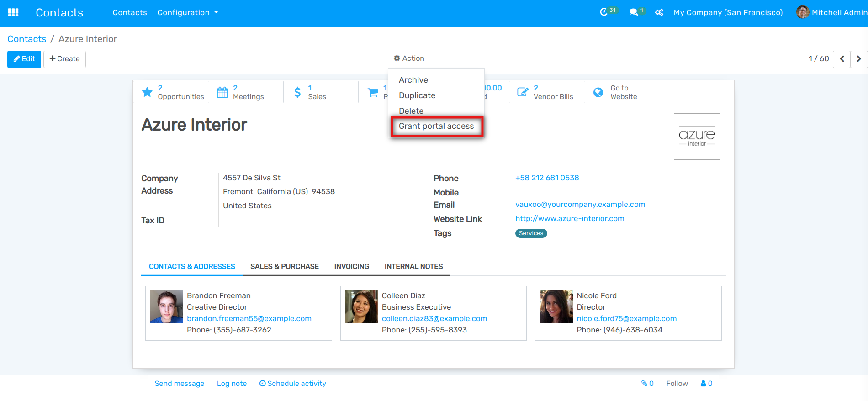Click Log note in chatter
Image resolution: width=868 pixels, height=401 pixels.
[232, 384]
